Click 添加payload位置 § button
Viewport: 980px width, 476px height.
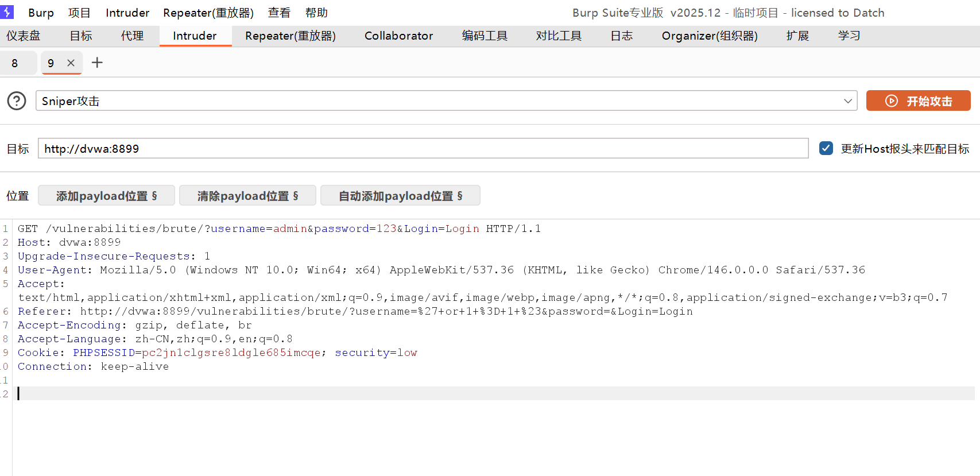point(106,196)
